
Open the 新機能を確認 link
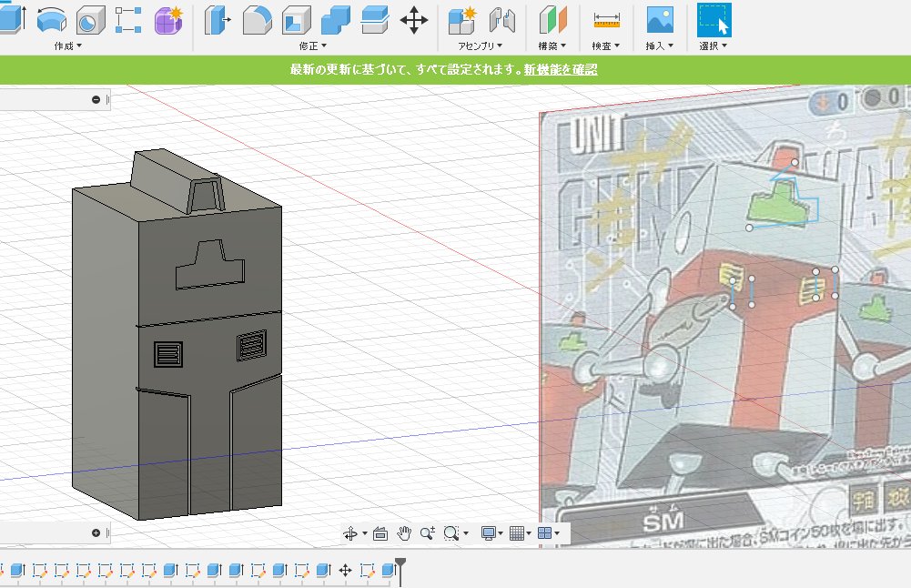(561, 70)
